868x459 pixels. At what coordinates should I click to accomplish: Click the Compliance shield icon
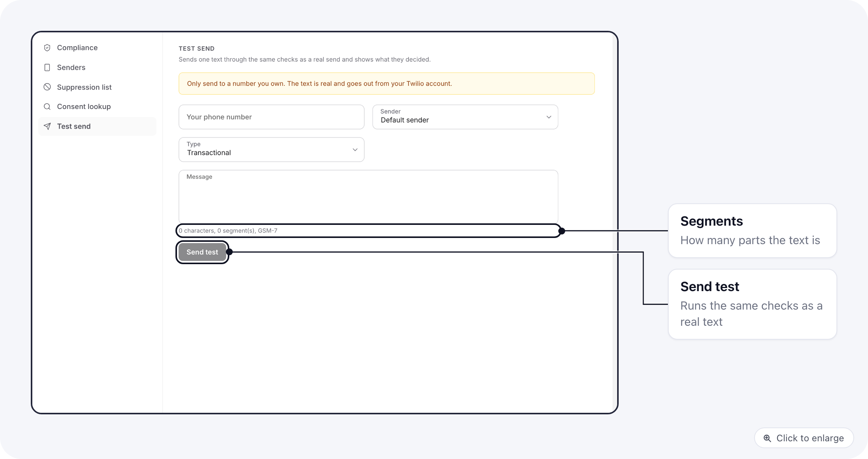[47, 48]
